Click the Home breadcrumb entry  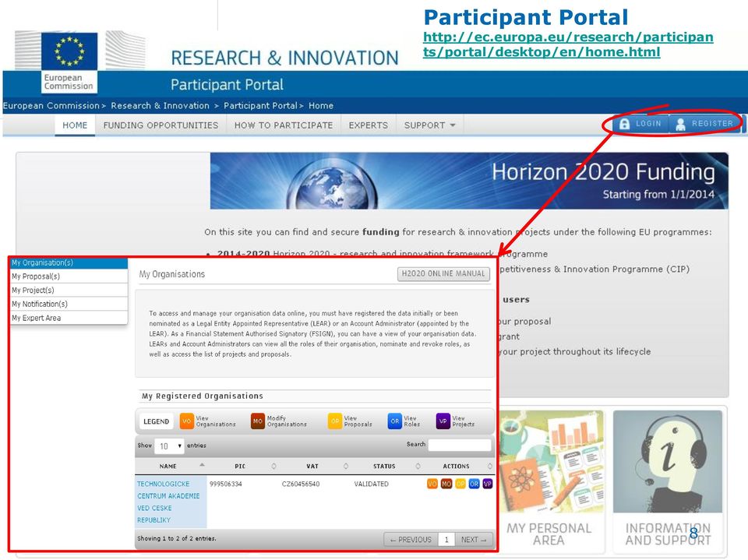(320, 106)
